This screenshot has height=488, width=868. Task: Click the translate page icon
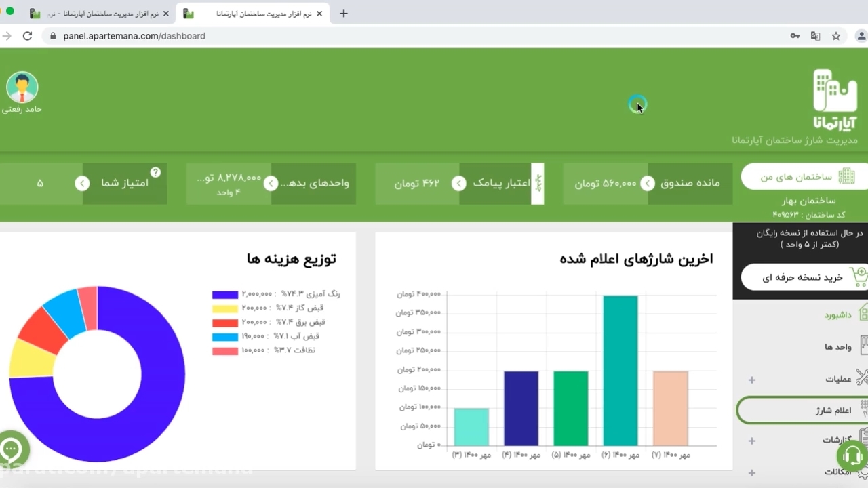coord(815,36)
